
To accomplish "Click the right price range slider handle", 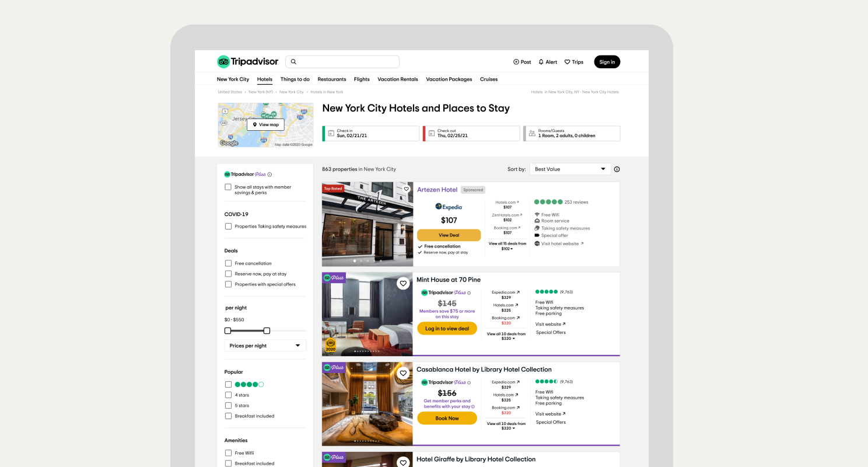I will point(267,331).
